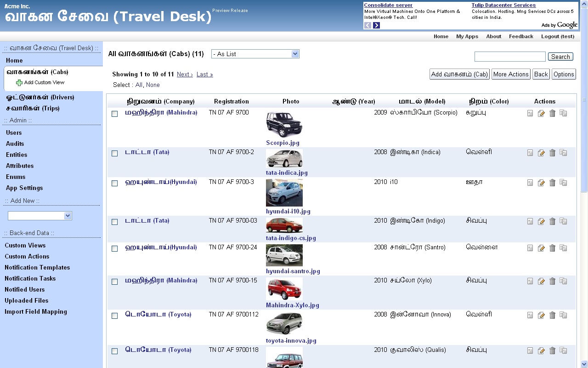Click the edit pencil for Indigo
588x368 pixels.
tap(541, 221)
